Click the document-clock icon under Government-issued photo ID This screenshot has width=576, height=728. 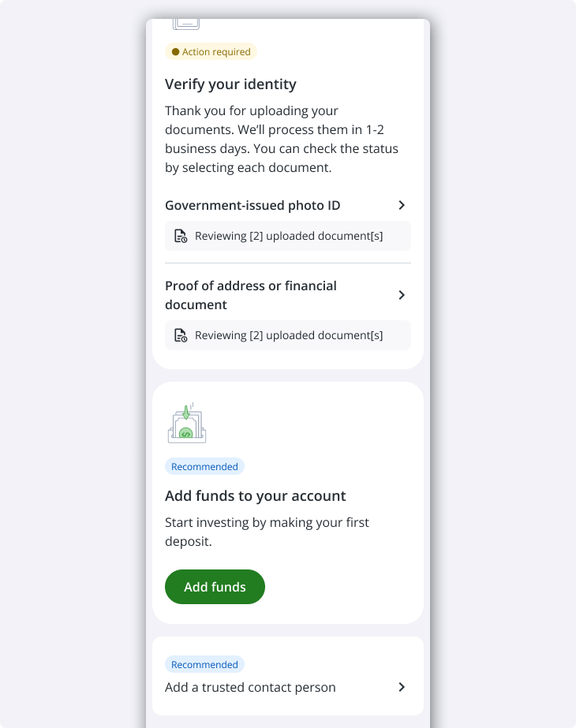[181, 236]
